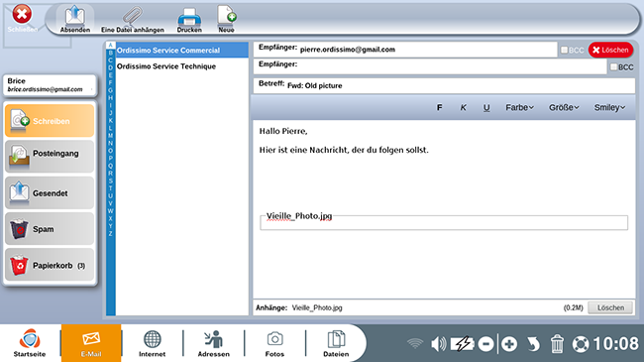Open the Posteingang inbox
Viewport: 644px width, 362px height.
pyautogui.click(x=50, y=157)
